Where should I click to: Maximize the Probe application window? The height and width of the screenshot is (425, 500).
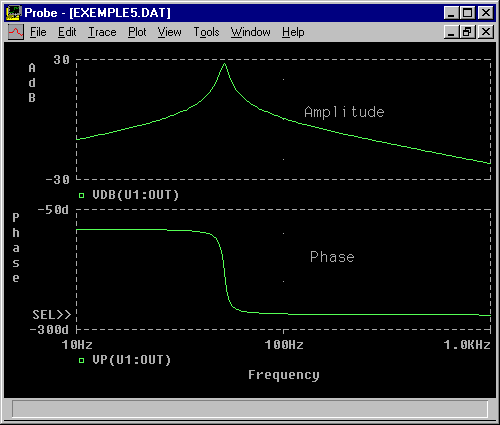(x=468, y=13)
